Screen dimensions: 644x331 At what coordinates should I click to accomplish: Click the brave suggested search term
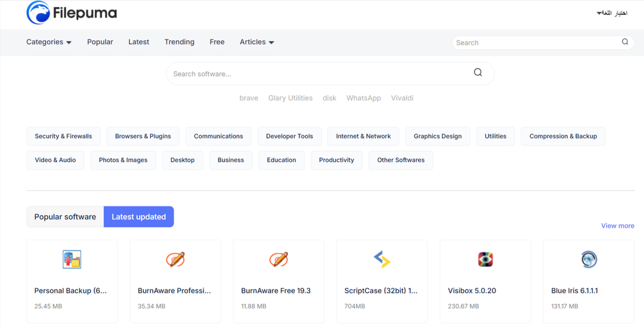click(x=249, y=98)
